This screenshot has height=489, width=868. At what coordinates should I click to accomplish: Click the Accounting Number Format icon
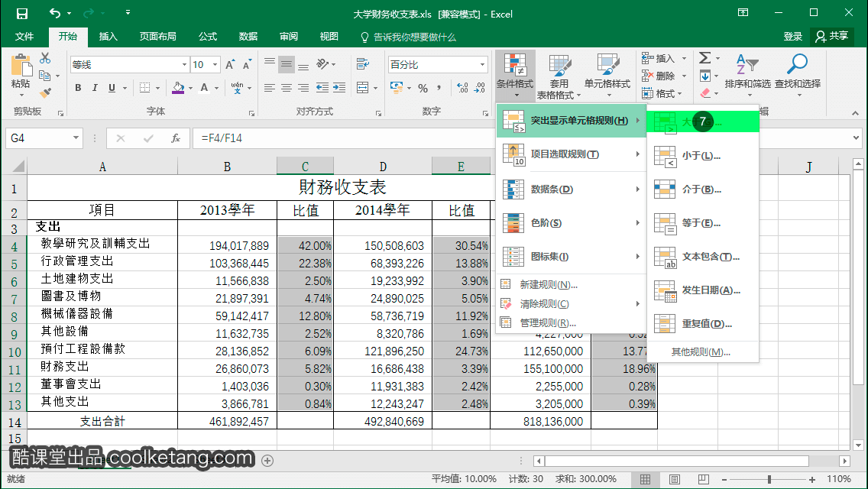click(397, 88)
